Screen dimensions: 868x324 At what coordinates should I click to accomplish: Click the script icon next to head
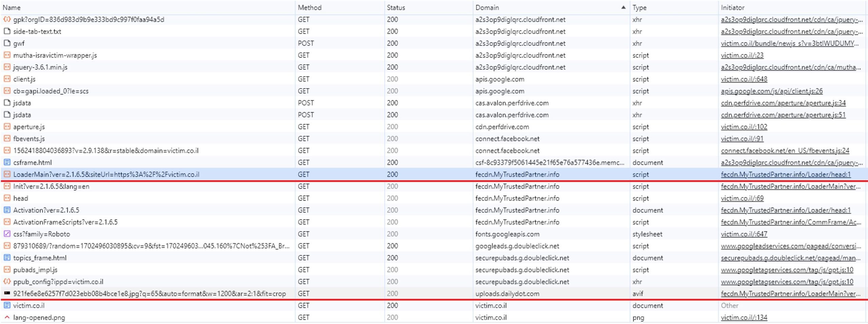[x=6, y=198]
